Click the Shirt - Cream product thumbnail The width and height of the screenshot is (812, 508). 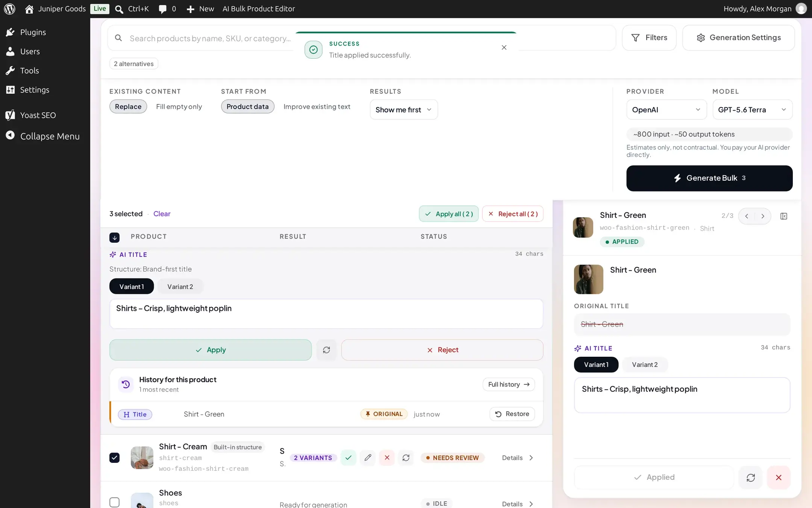(x=142, y=458)
